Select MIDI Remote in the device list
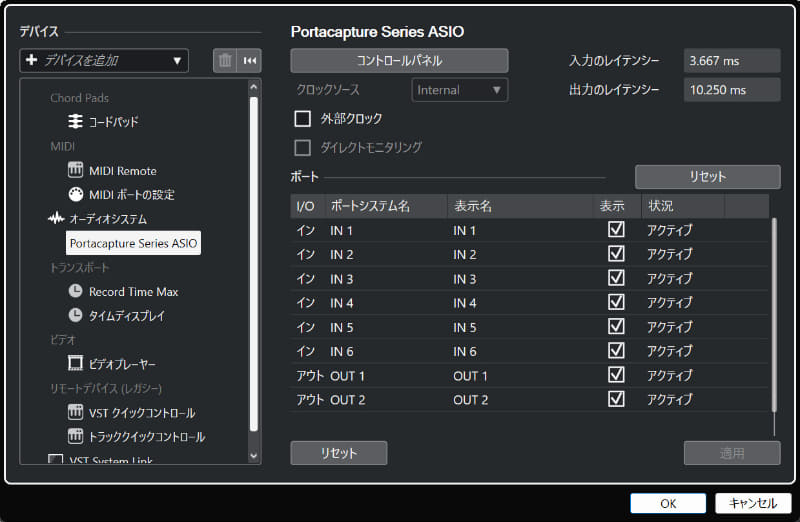800x522 pixels. click(x=123, y=170)
